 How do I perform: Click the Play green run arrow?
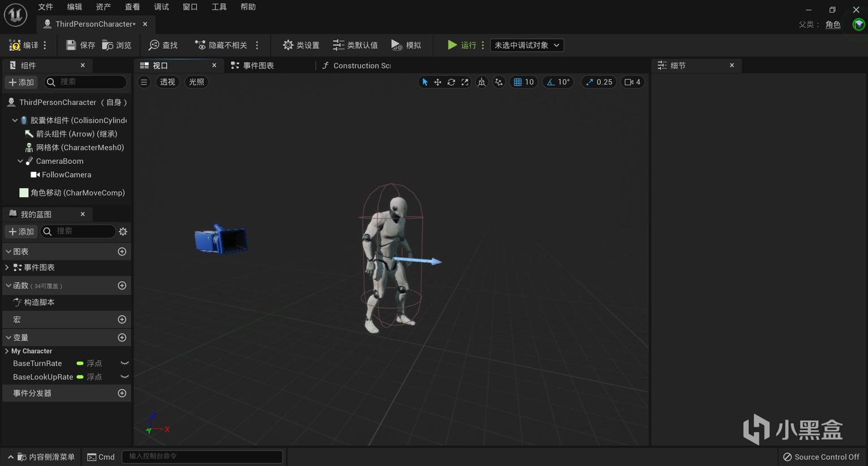tap(452, 45)
